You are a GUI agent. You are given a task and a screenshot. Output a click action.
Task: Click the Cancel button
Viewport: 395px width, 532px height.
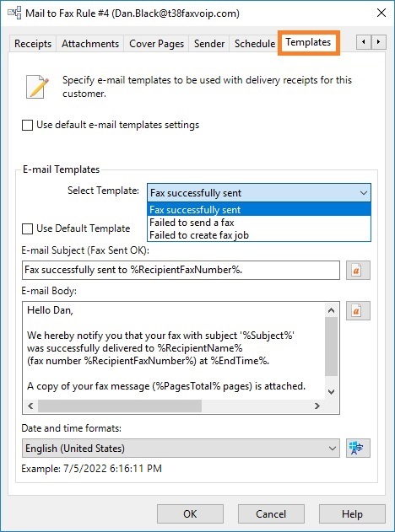click(x=271, y=513)
